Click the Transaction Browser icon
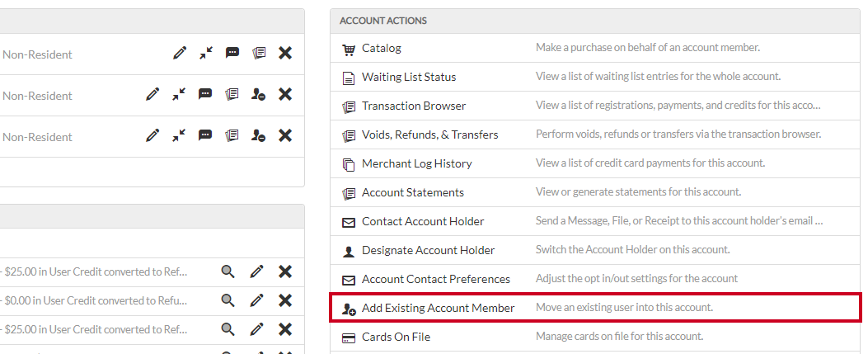 point(348,107)
